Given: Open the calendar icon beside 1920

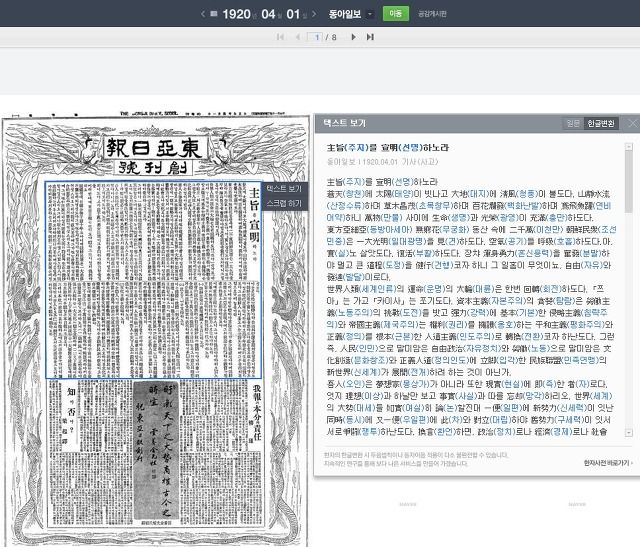Looking at the screenshot, I should tap(214, 14).
